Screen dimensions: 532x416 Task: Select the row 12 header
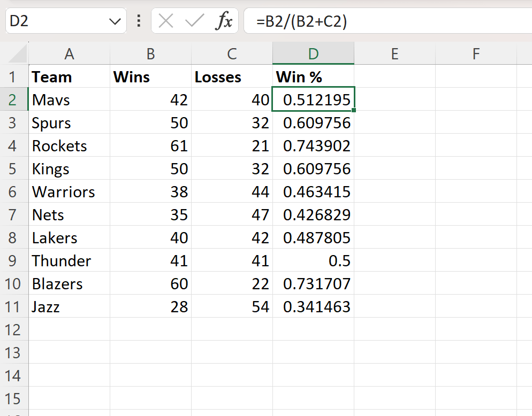(x=14, y=329)
